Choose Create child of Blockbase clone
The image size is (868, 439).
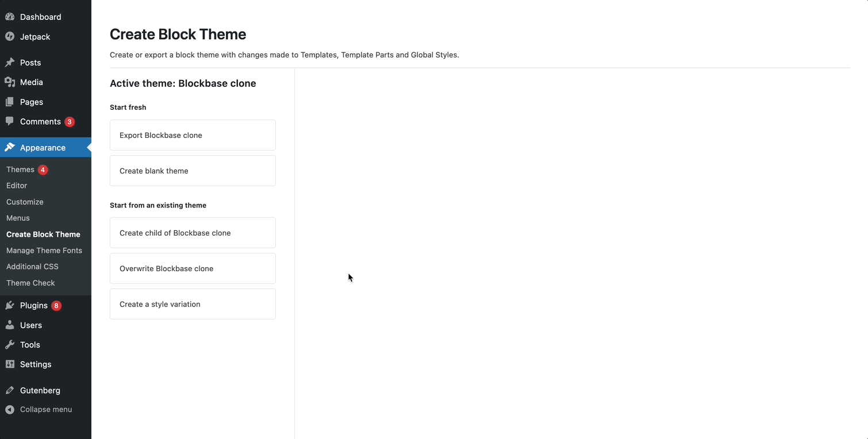tap(175, 233)
